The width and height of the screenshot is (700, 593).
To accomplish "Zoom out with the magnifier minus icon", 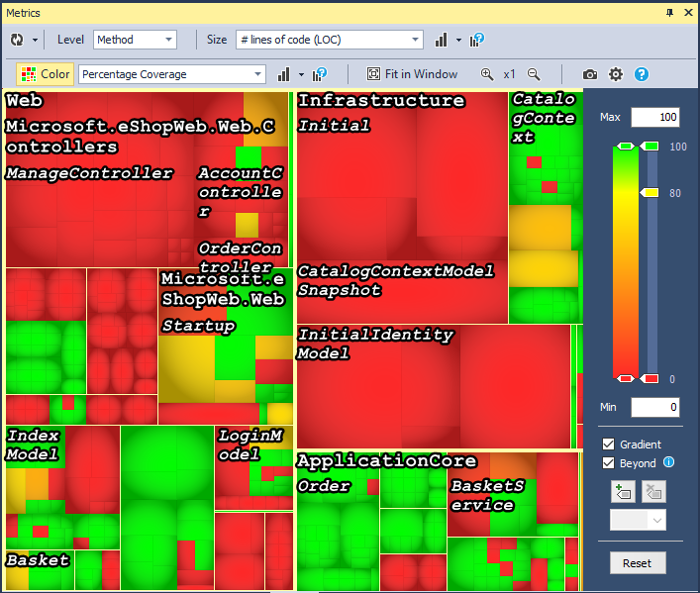I will pyautogui.click(x=534, y=74).
